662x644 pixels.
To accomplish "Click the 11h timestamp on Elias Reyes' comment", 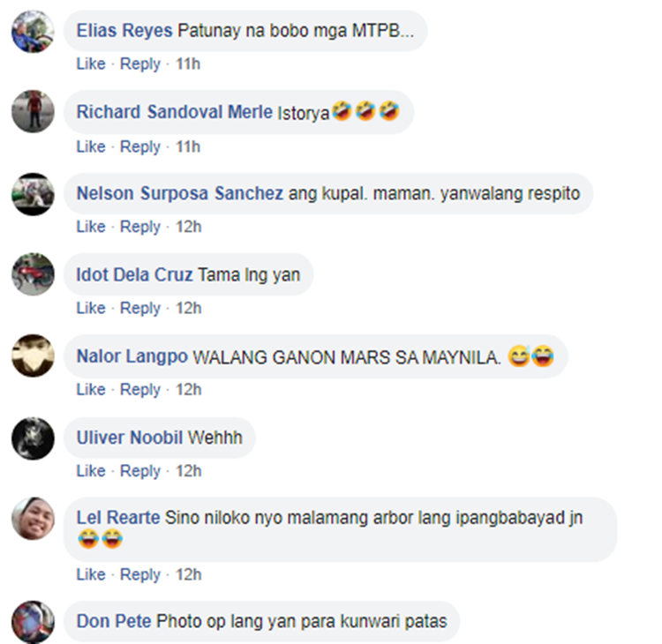I will [188, 64].
